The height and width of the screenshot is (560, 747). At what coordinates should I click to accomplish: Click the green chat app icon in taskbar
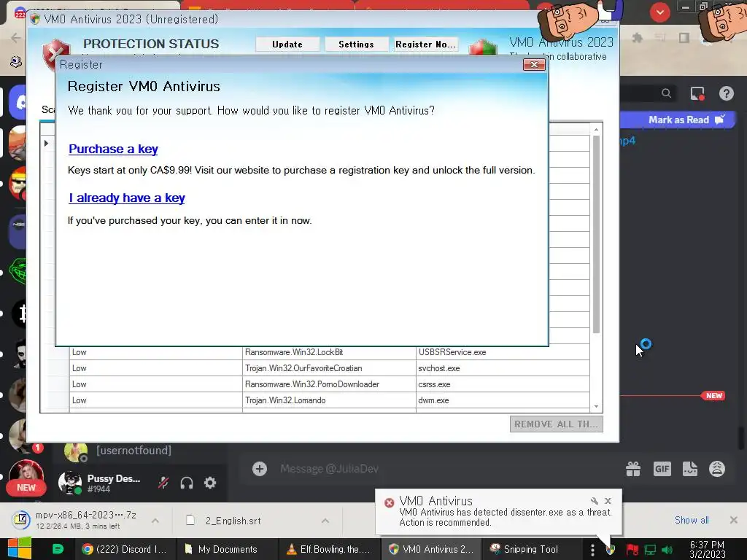tap(58, 549)
